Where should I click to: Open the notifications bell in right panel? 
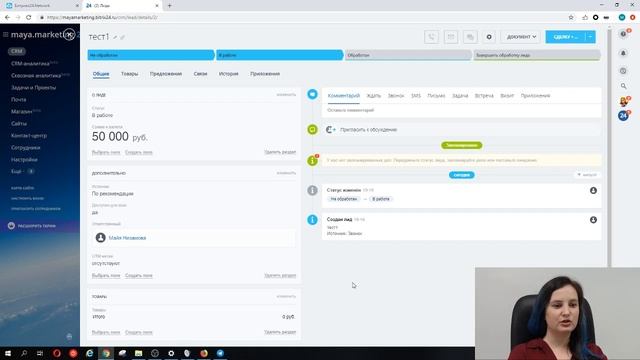623,53
